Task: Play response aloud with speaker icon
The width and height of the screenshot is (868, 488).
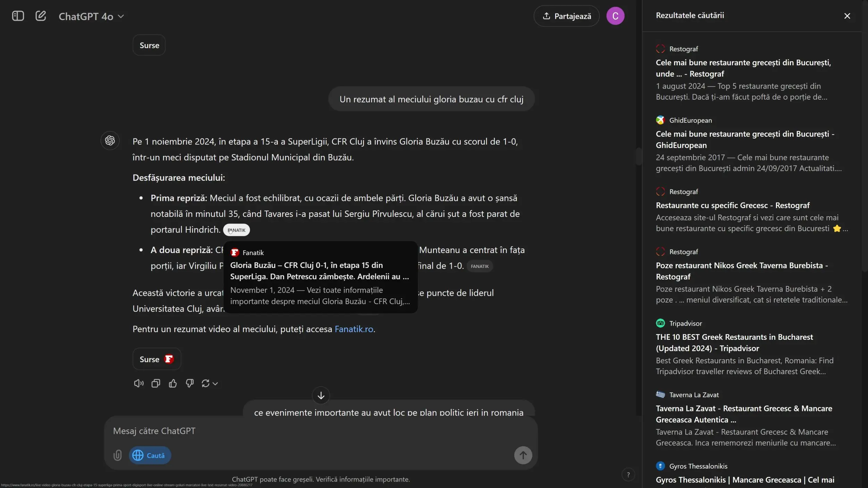Action: pos(139,383)
